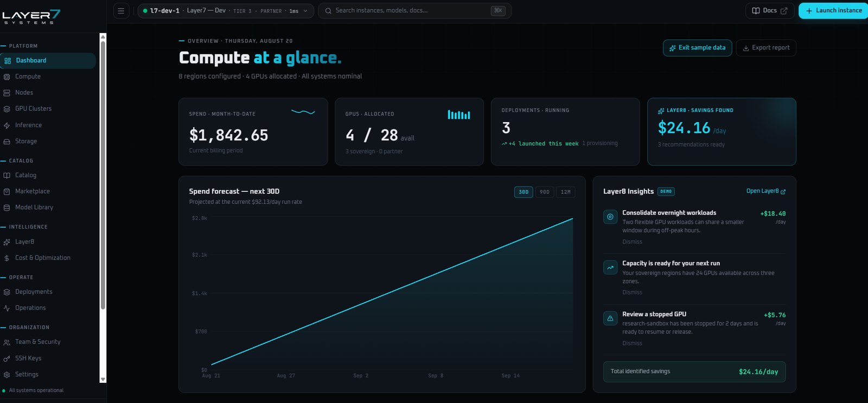Click the stopped GPU warning icon

610,318
